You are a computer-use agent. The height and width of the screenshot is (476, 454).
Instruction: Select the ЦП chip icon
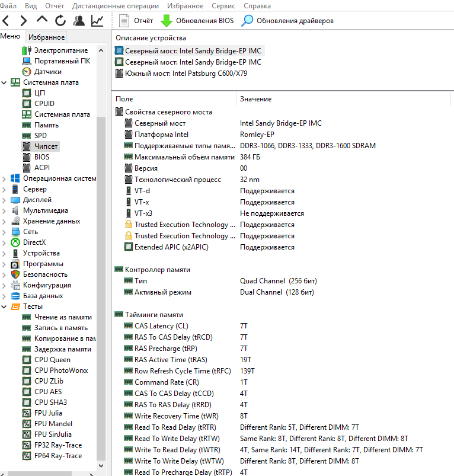pos(27,93)
